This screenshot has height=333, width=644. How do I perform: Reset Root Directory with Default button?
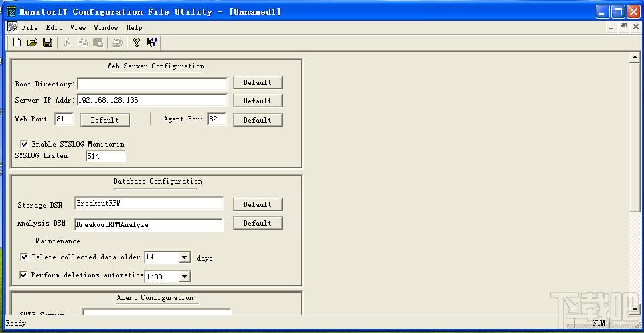pos(258,82)
